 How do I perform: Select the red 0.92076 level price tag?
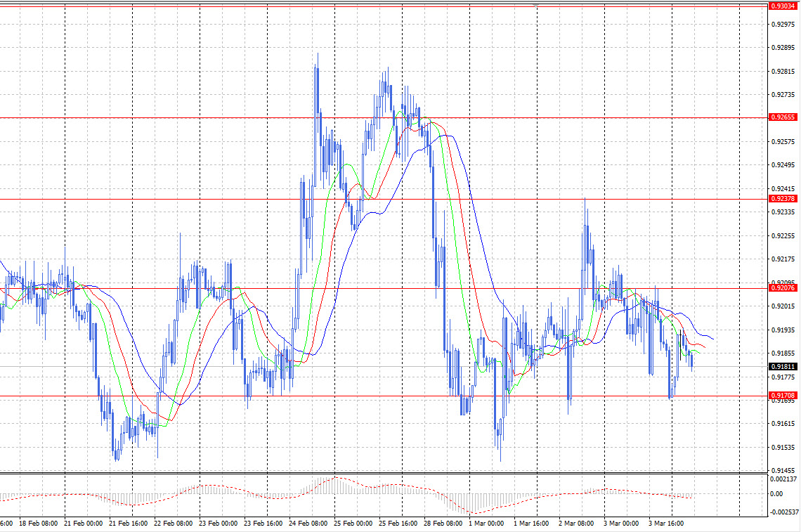pos(783,288)
